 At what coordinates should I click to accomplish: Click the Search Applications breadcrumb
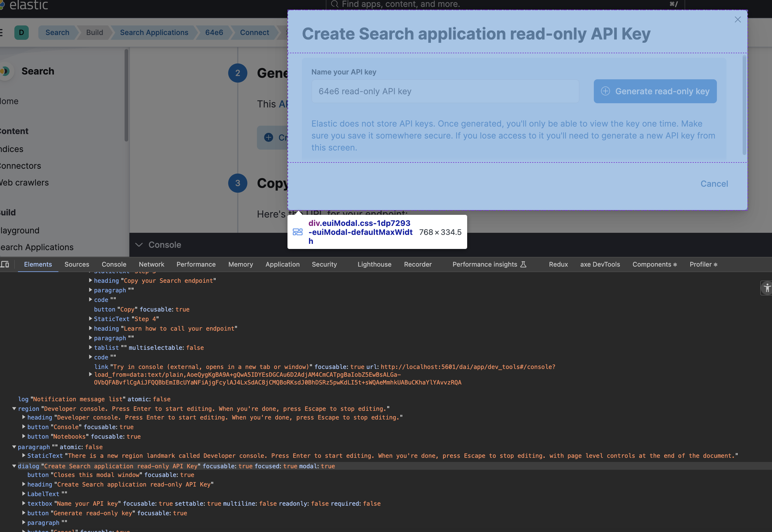tap(154, 33)
